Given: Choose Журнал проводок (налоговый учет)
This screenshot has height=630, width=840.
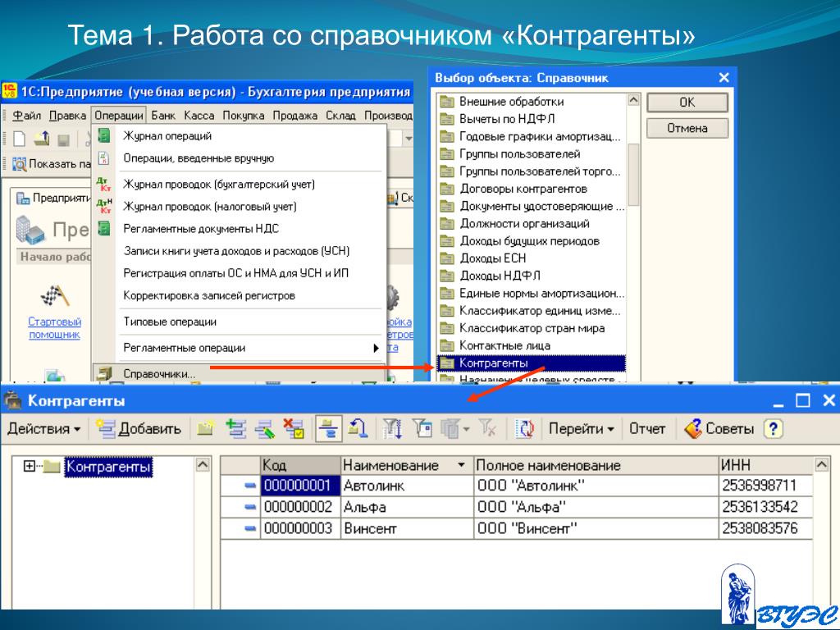Looking at the screenshot, I should click(x=239, y=206).
